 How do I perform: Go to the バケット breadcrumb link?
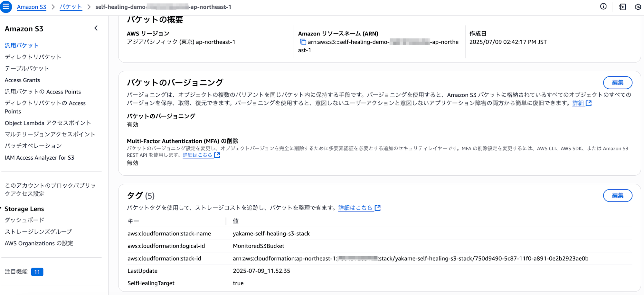(71, 7)
